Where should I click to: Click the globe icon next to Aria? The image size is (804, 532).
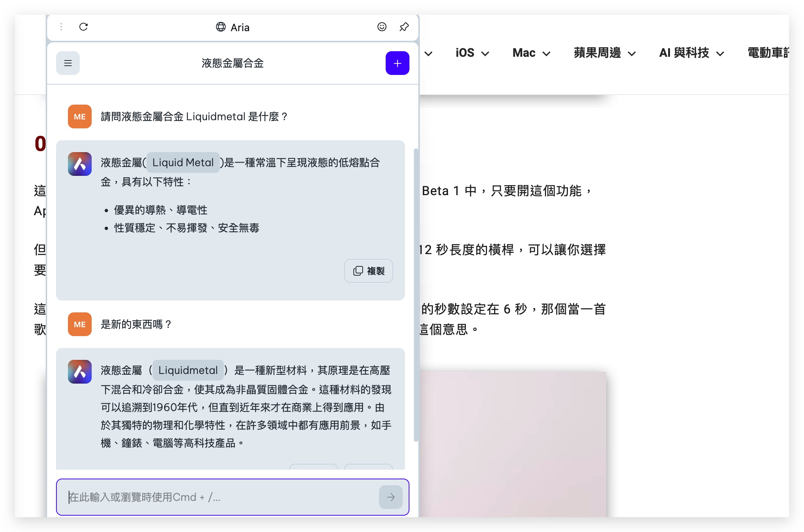point(221,27)
